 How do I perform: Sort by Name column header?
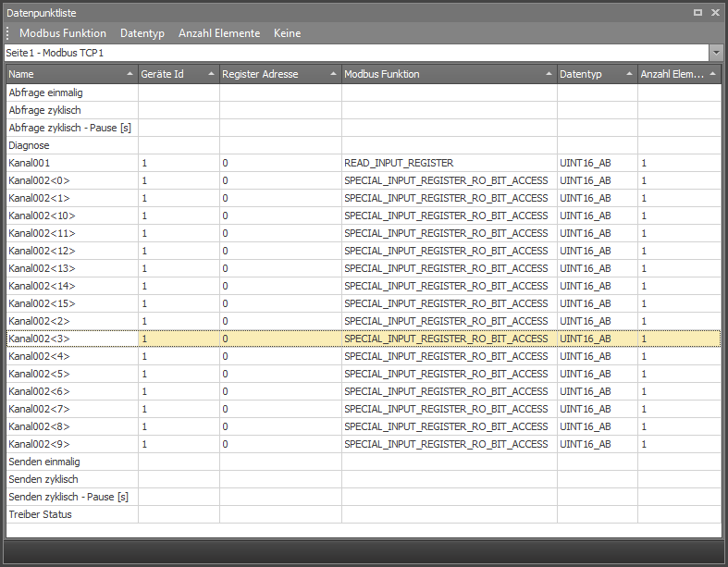[x=72, y=74]
